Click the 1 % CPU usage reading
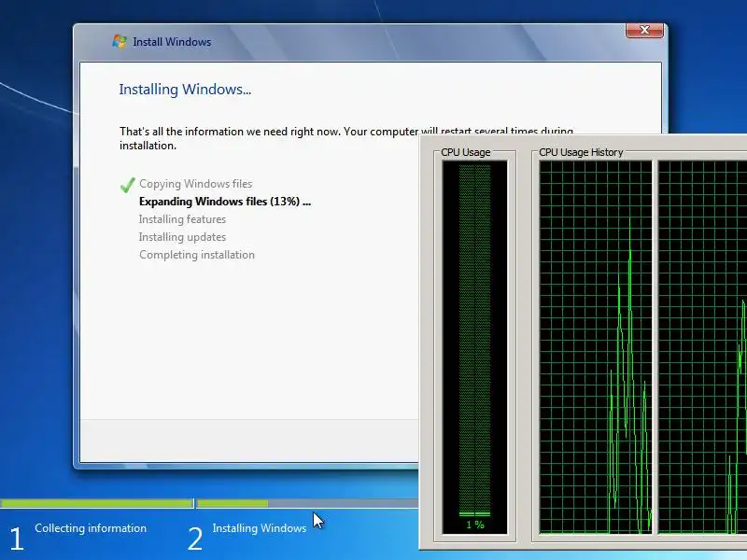Image resolution: width=747 pixels, height=560 pixels. 475,525
